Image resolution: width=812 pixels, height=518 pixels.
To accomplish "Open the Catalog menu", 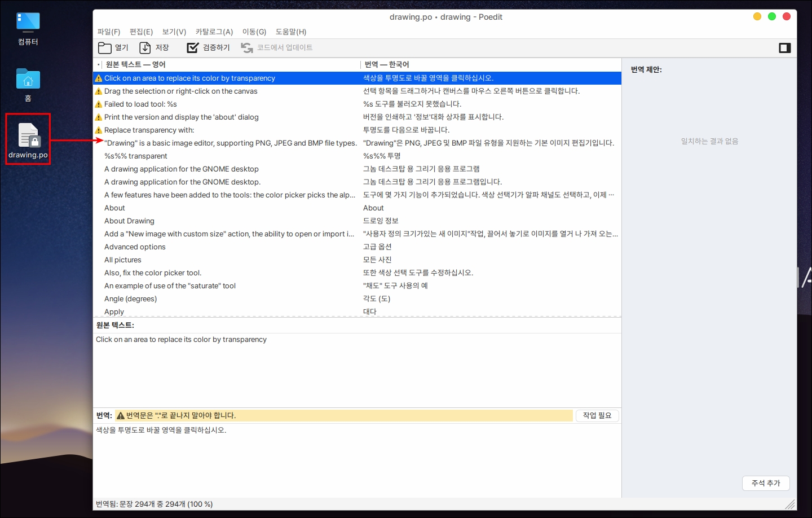I will click(214, 32).
